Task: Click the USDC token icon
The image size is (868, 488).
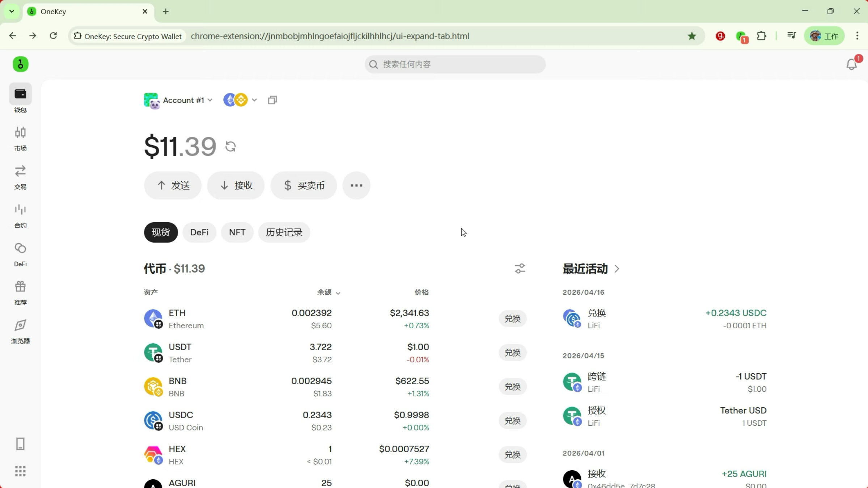Action: 153,421
